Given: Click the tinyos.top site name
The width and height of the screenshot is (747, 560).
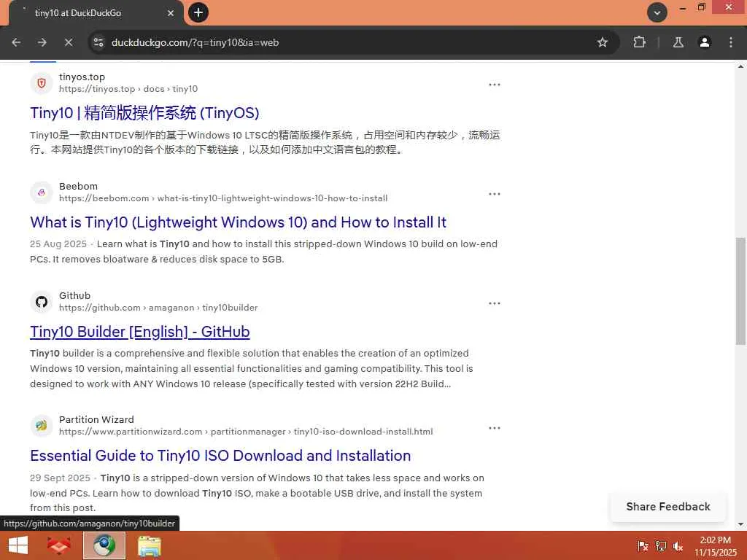Looking at the screenshot, I should point(82,77).
